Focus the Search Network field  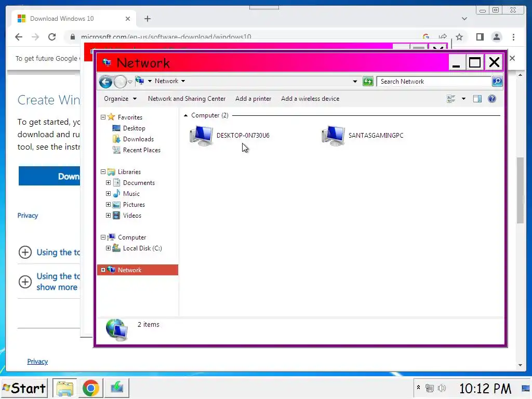tap(434, 82)
